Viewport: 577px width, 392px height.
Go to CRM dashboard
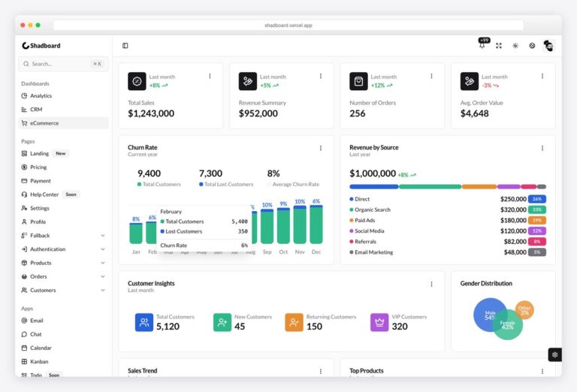click(63, 109)
